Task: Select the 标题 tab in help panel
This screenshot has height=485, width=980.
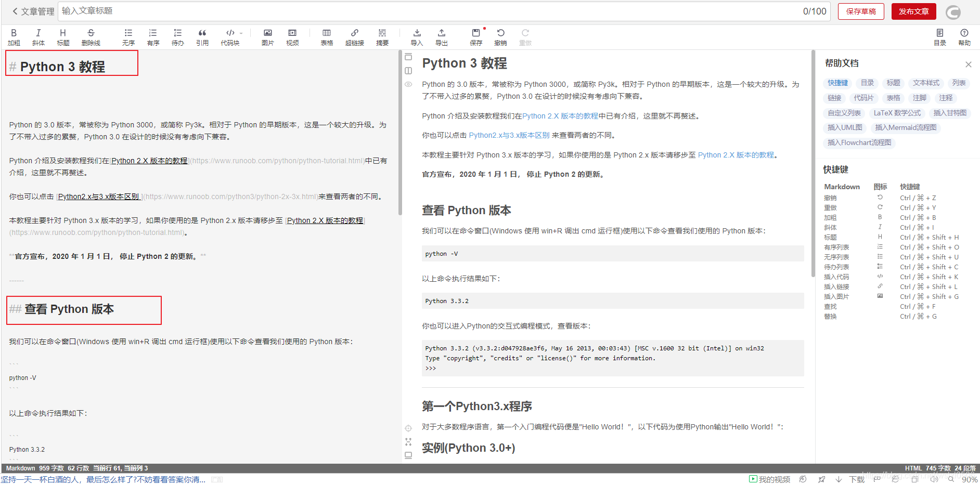Action: coord(894,83)
